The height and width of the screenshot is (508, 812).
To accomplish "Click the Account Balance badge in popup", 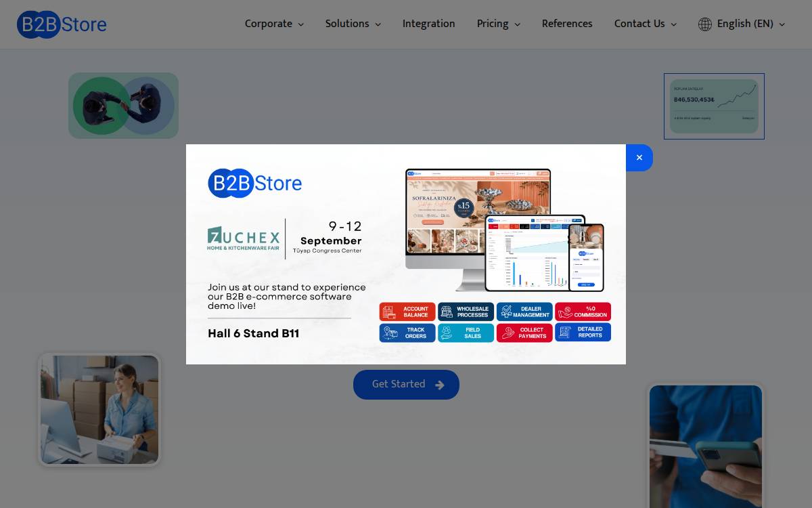I will (x=407, y=312).
